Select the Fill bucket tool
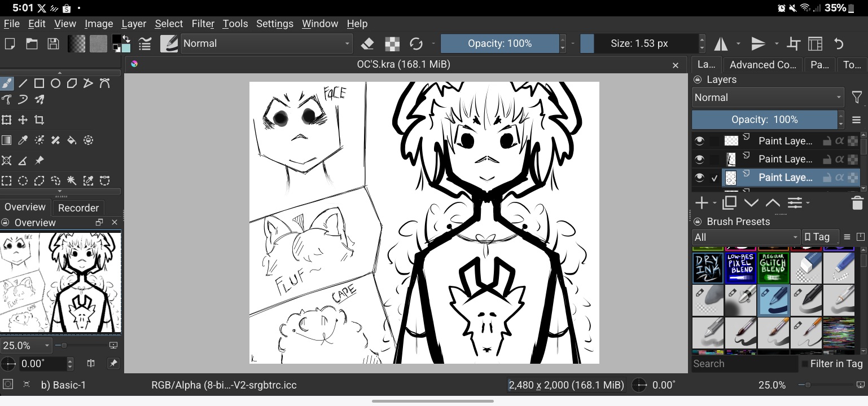Image resolution: width=868 pixels, height=406 pixels. 72,140
